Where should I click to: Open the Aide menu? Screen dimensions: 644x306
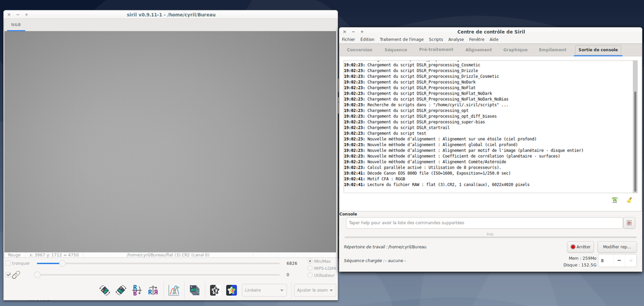coord(494,39)
